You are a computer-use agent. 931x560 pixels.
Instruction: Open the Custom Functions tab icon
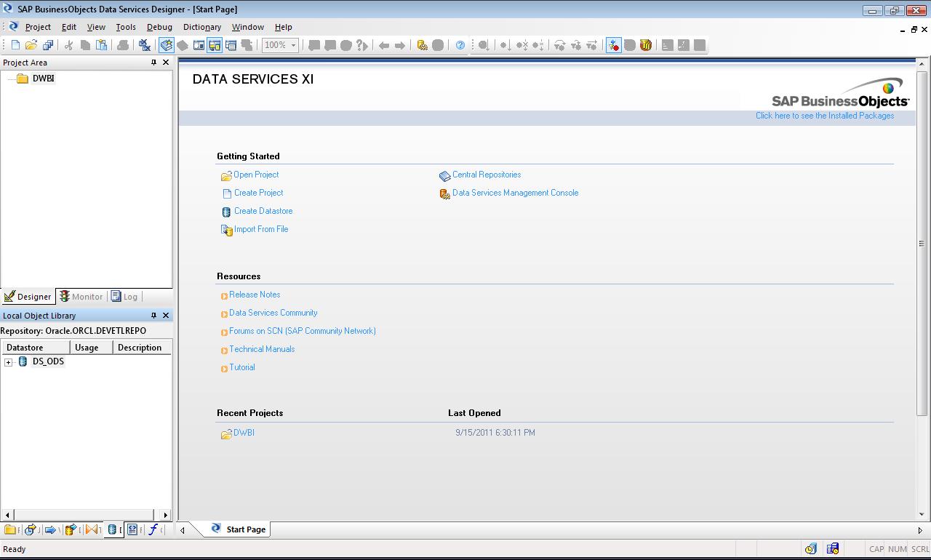pos(153,529)
